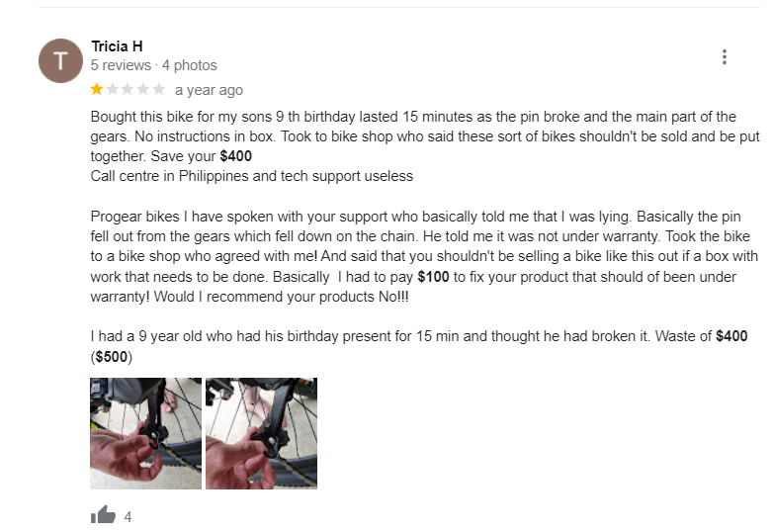Open the three-dot more options menu
Screen dimensions: 774x532
click(x=725, y=56)
